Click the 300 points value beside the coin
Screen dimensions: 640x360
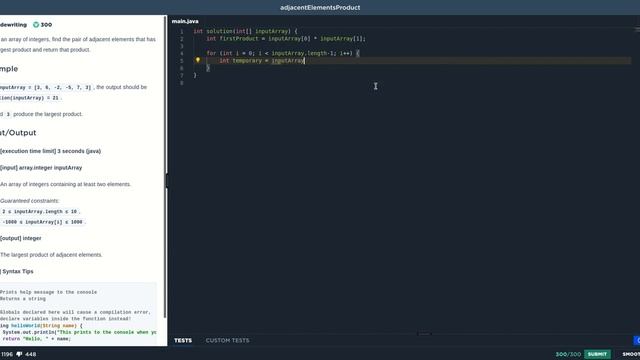[x=46, y=25]
